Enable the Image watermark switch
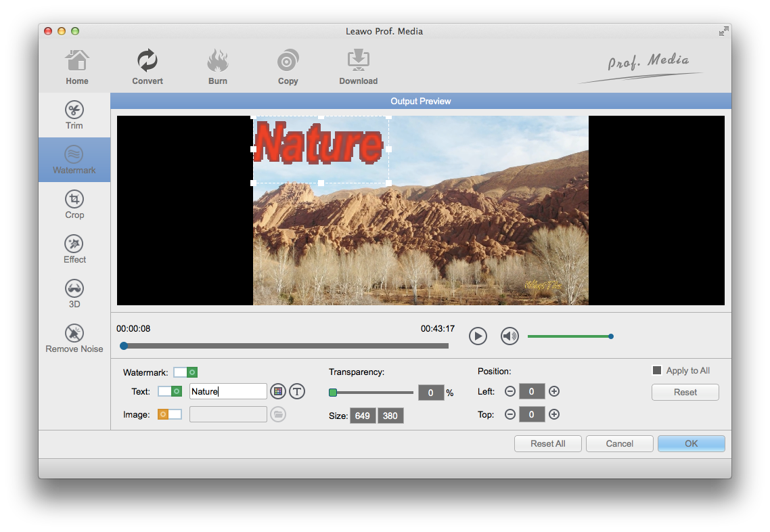770x532 pixels. (170, 414)
